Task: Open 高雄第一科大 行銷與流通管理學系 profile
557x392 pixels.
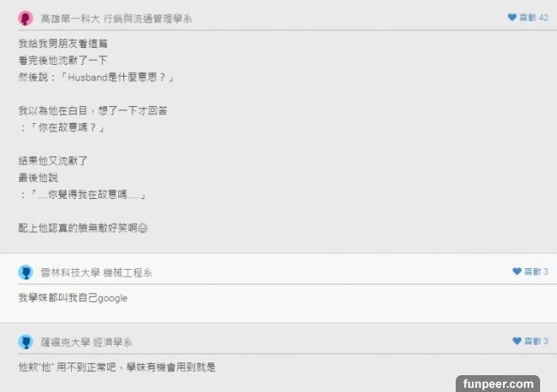Action: click(x=116, y=19)
